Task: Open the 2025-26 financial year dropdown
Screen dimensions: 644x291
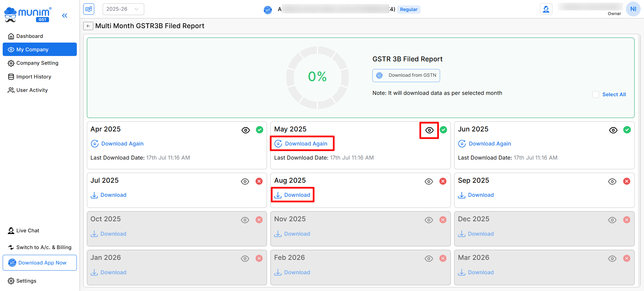Action: (x=123, y=9)
